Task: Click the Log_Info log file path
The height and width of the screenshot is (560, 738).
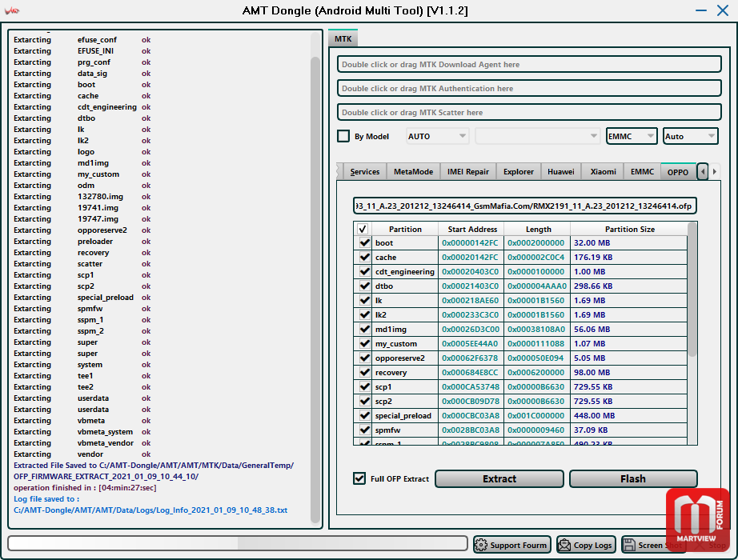Action: point(150,510)
